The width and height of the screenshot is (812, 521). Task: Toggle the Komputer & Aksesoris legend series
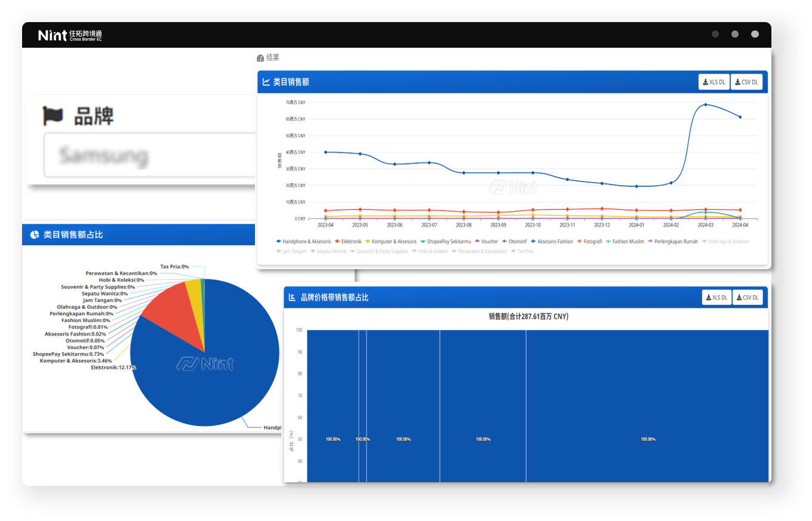(390, 241)
